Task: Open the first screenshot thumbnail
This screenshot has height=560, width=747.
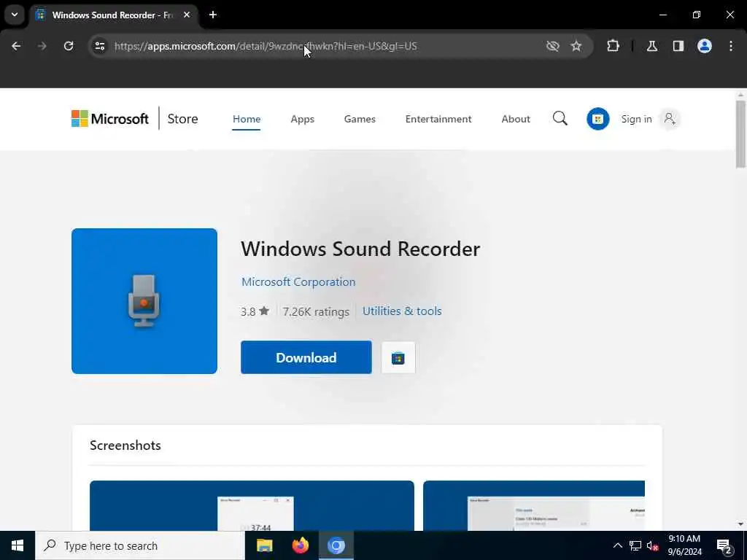Action: click(x=252, y=505)
